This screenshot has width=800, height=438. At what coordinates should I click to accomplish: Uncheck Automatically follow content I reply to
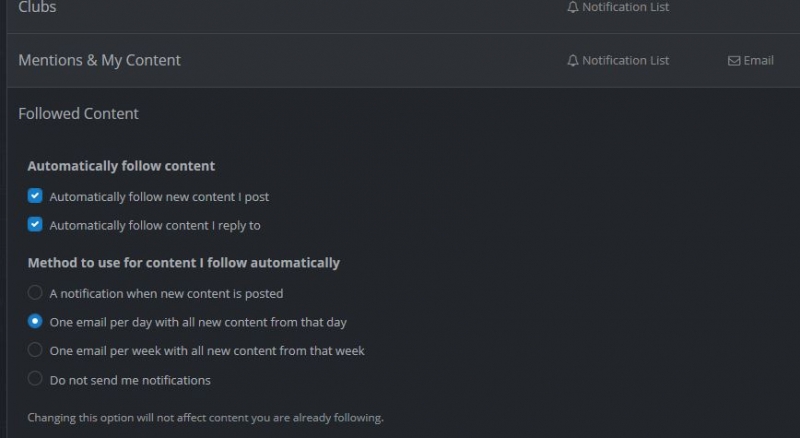(35, 224)
